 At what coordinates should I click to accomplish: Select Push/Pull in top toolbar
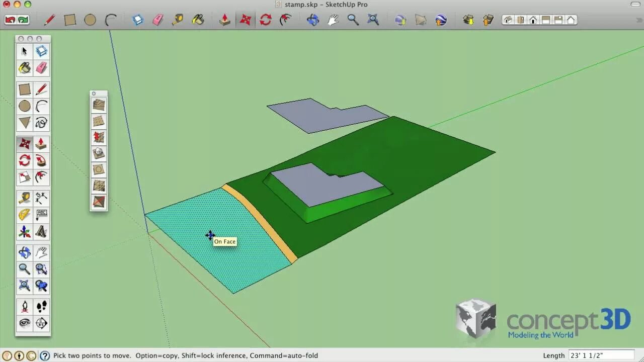tap(225, 20)
